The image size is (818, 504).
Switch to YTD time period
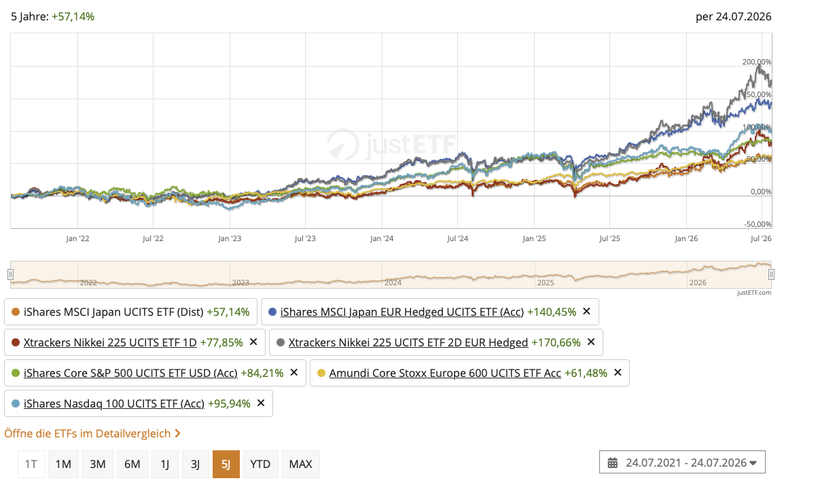pyautogui.click(x=260, y=464)
